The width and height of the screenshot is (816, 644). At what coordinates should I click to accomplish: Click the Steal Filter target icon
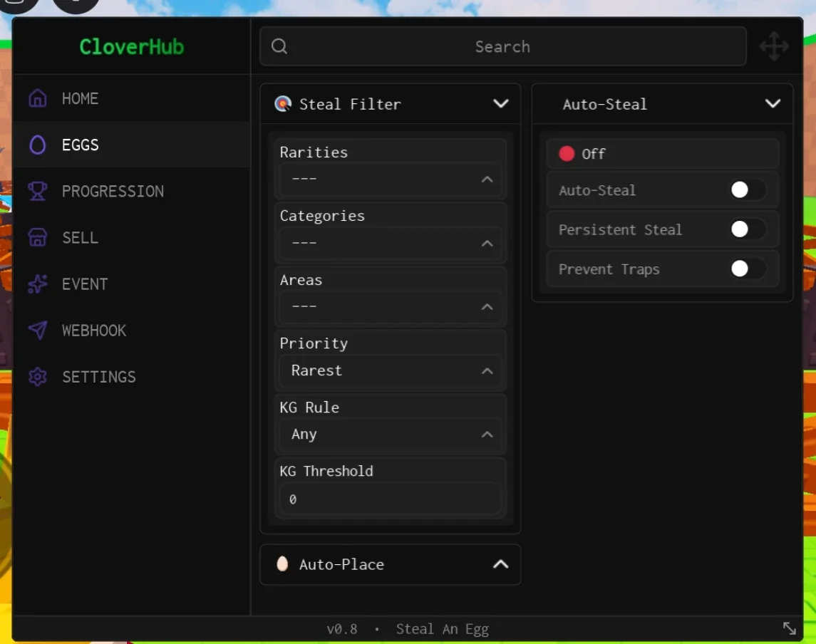point(283,104)
